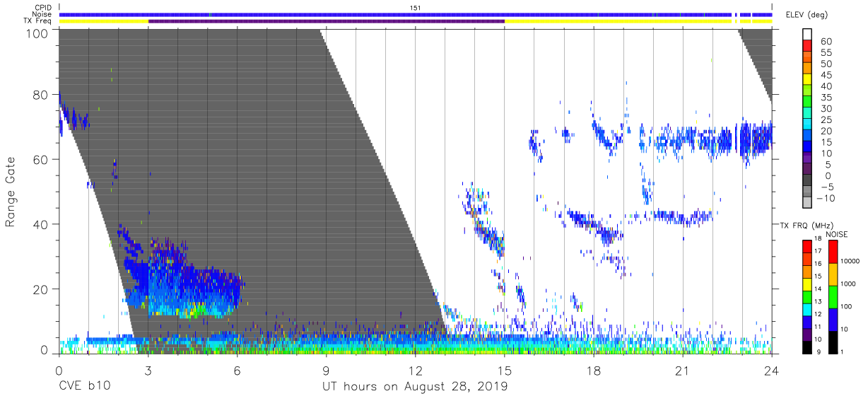Click the CVE b10 label
This screenshot has width=868, height=401.
tap(84, 387)
